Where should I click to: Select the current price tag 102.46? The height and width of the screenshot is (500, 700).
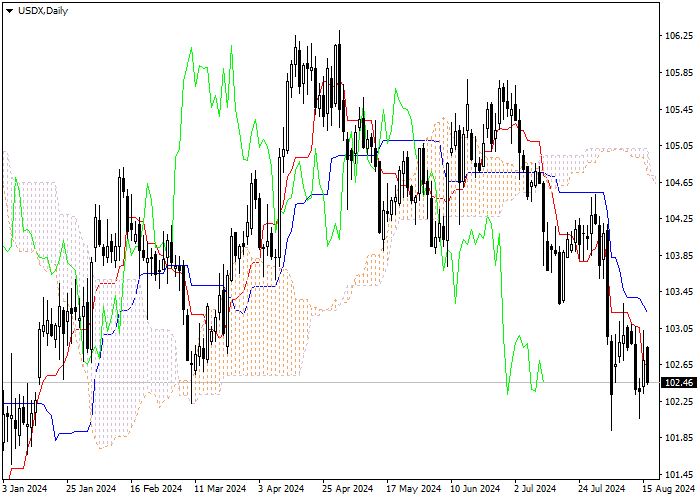[679, 383]
